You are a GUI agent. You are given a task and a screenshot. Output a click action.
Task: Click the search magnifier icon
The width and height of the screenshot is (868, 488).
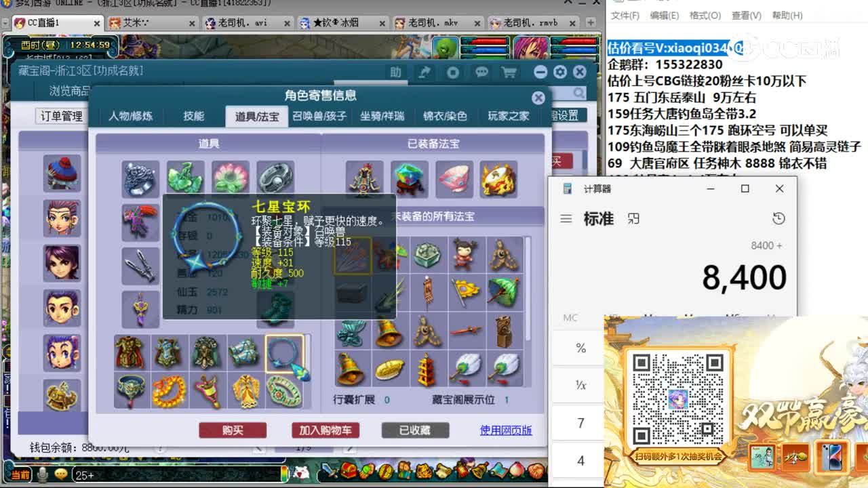[x=578, y=93]
